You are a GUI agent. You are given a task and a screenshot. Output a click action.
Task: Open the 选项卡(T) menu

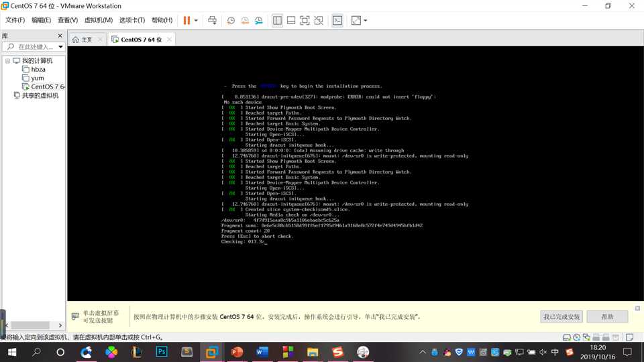pyautogui.click(x=132, y=20)
